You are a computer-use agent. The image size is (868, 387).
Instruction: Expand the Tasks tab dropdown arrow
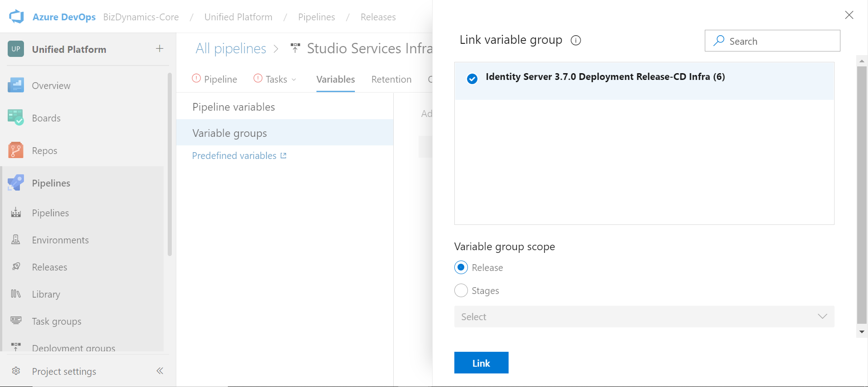[x=294, y=79]
